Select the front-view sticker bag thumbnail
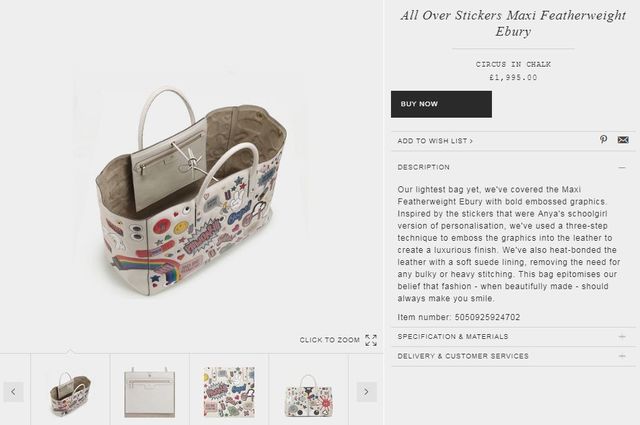Screen dimensions: 640x425 [x=308, y=391]
